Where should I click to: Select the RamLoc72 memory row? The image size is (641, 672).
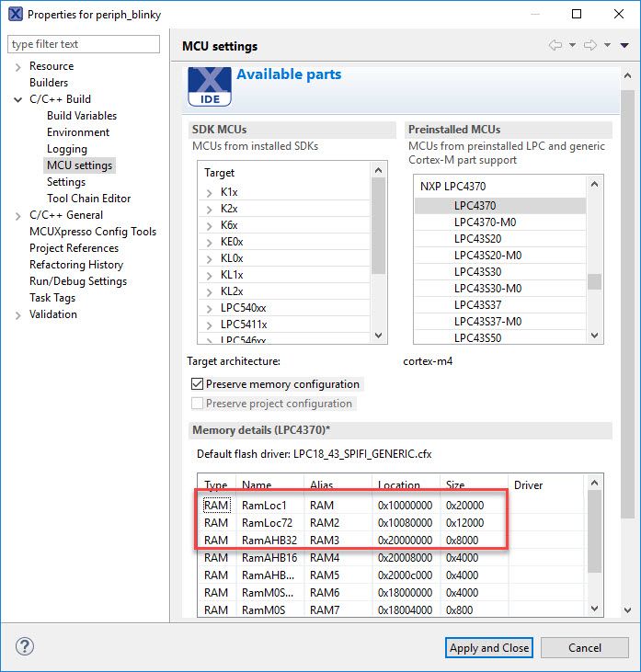click(392, 523)
